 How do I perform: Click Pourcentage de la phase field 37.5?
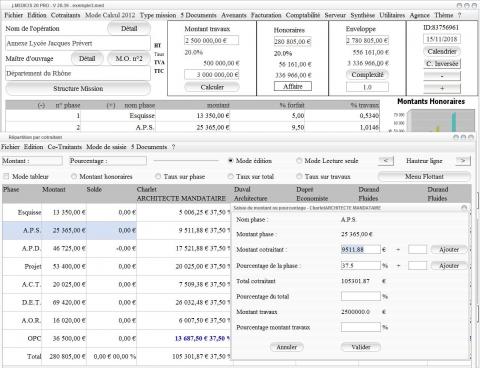tap(361, 266)
